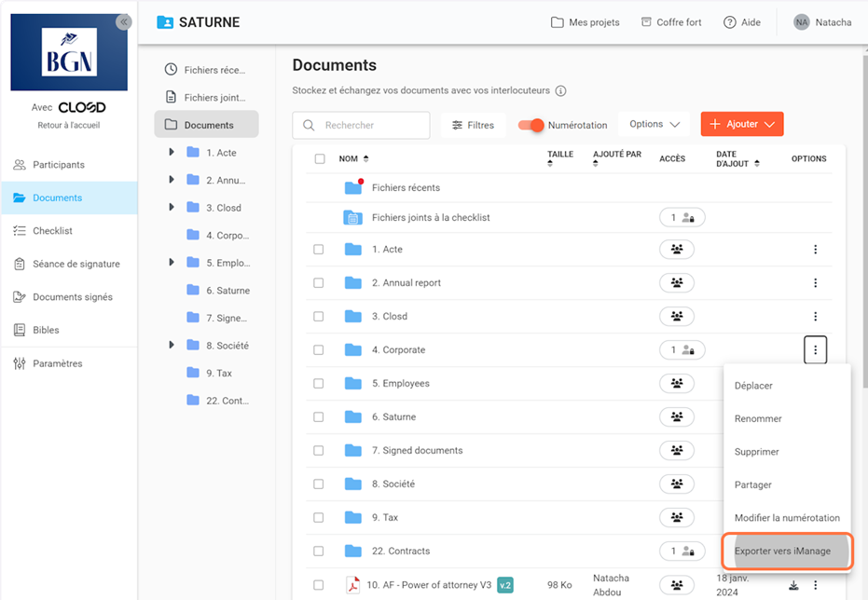Select Exporter vers iManage menu entry

point(781,551)
